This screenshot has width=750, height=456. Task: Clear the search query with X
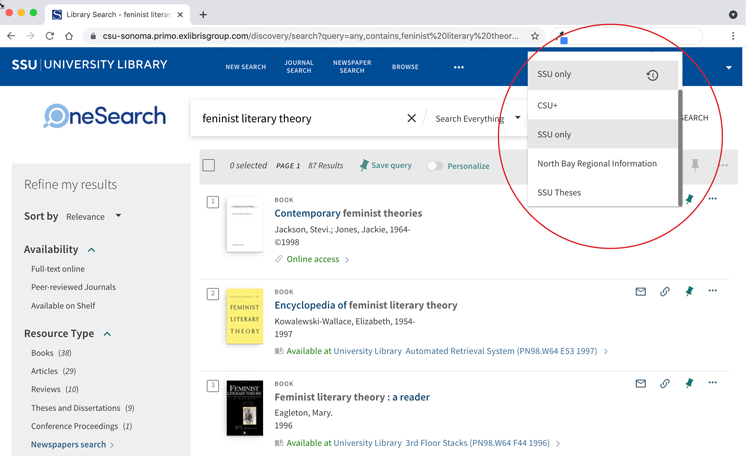pos(411,118)
